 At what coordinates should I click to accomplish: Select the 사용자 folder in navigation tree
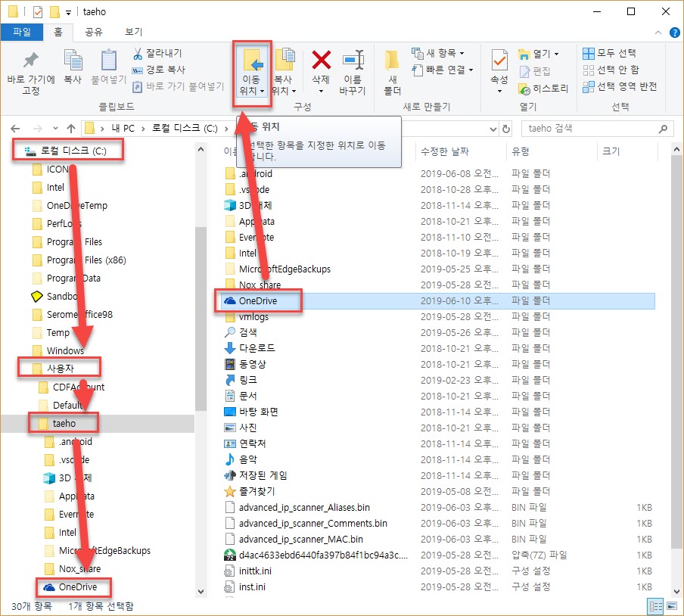coord(66,369)
